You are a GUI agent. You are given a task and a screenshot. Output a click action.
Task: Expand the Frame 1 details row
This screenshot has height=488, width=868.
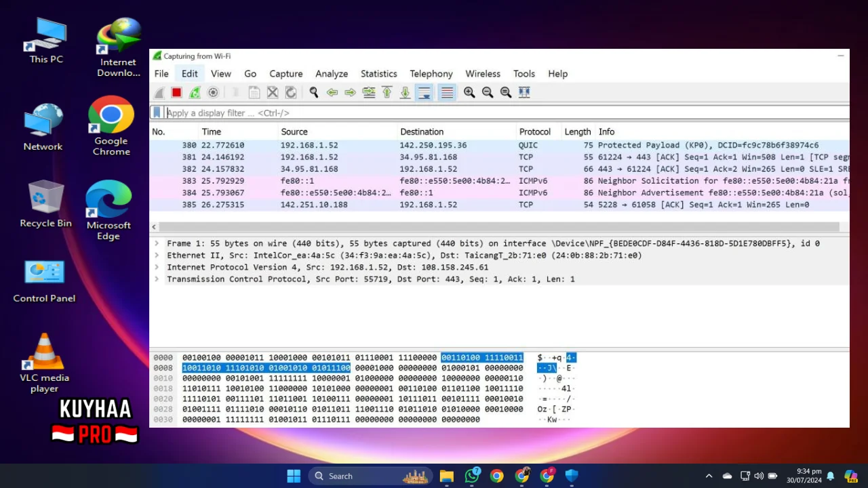pos(157,243)
